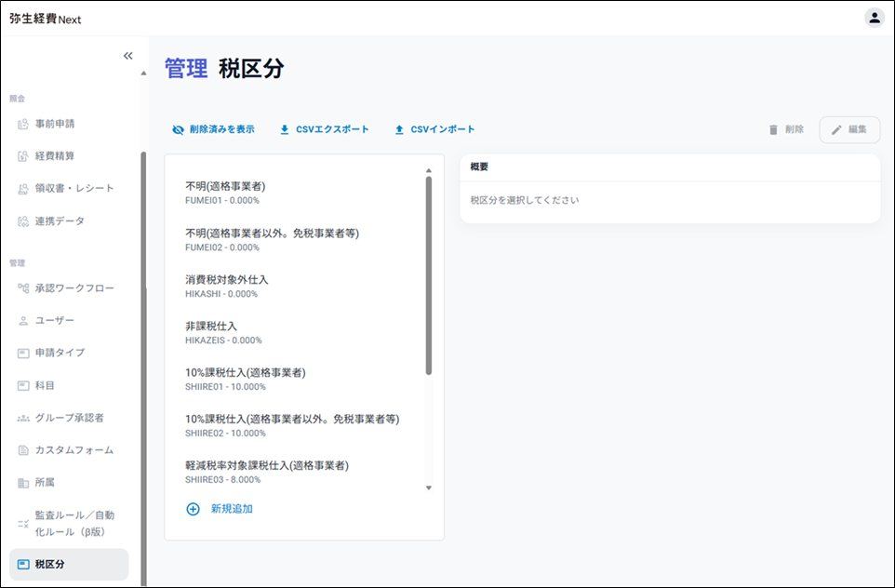Go to 経費精算 in the sidebar
This screenshot has height=588, width=895.
(x=55, y=156)
